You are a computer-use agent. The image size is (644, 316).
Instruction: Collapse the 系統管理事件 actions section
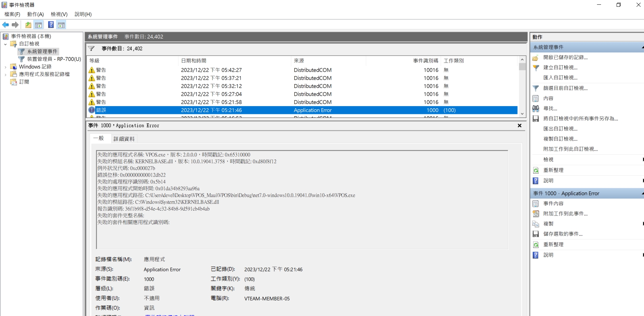pos(642,47)
